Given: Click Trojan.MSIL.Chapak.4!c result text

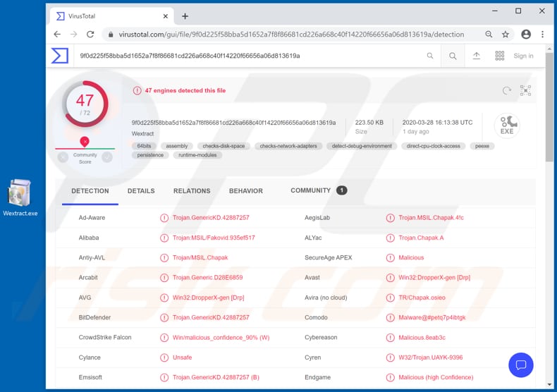Looking at the screenshot, I should [x=431, y=218].
